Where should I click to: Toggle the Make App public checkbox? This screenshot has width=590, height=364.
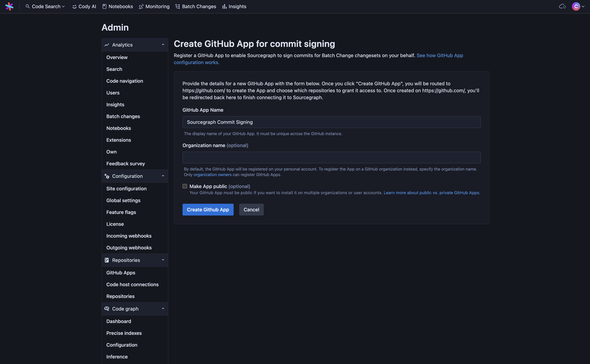coord(185,186)
